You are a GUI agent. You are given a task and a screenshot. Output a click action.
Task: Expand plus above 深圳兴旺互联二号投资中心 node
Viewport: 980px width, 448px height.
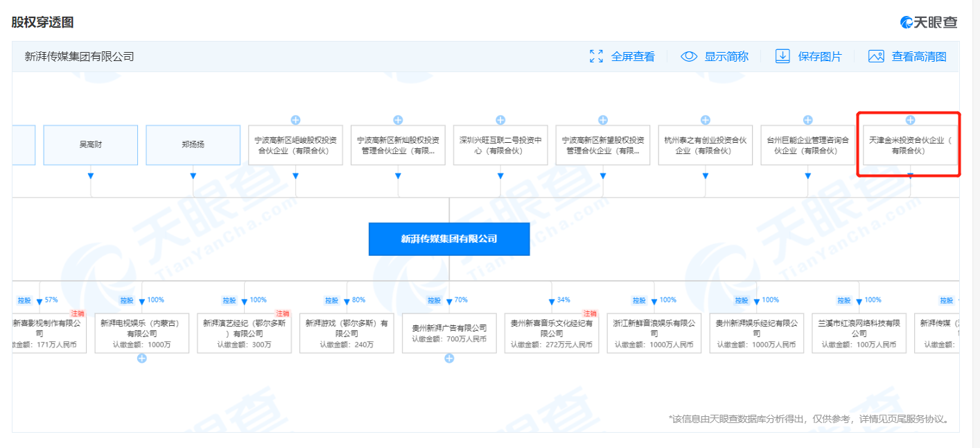pos(500,120)
